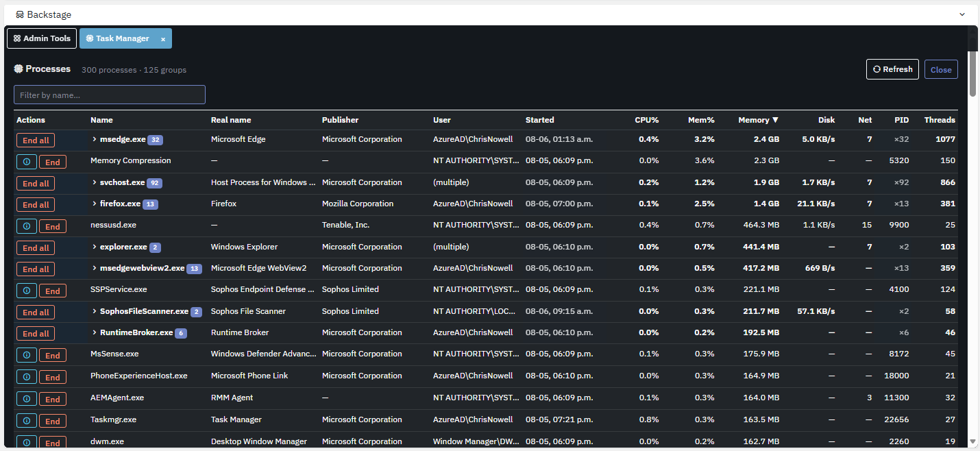Sort processes by CPU% column
The width and height of the screenshot is (980, 451).
pos(646,120)
